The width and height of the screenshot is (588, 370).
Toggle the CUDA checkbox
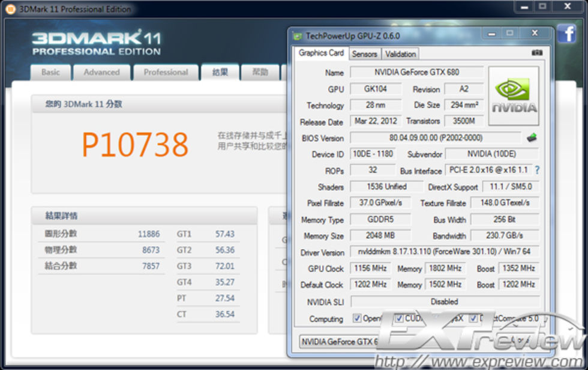(399, 318)
